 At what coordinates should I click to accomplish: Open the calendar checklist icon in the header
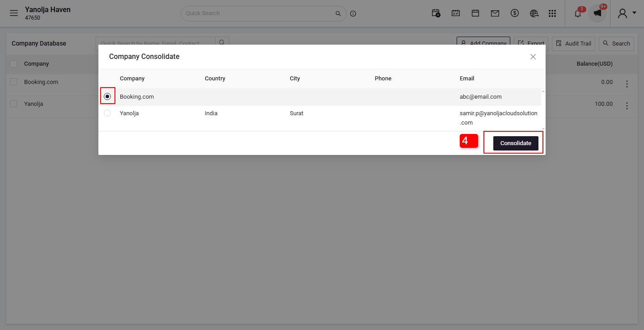456,13
